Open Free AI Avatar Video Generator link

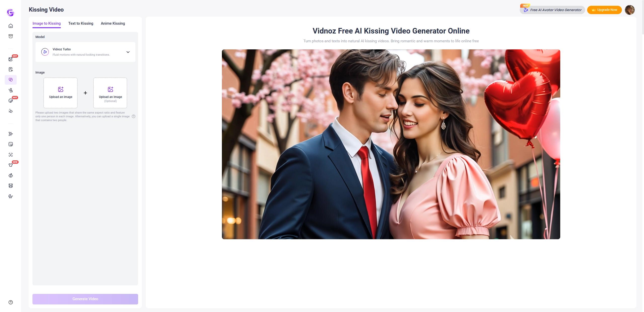pyautogui.click(x=552, y=10)
